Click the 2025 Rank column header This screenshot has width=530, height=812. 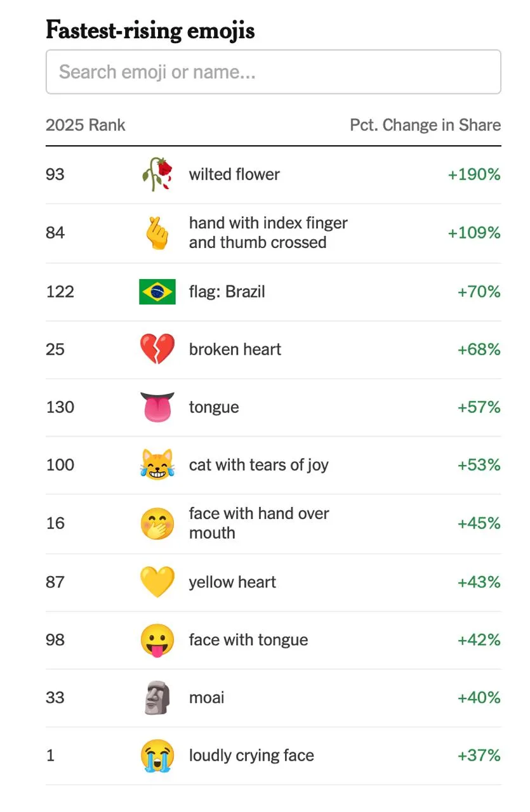click(86, 125)
